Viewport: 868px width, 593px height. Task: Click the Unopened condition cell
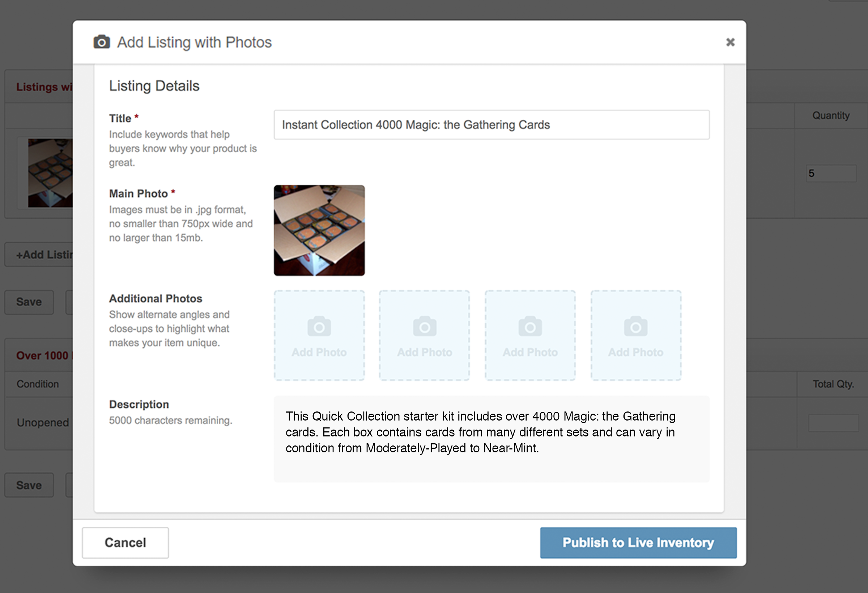coord(43,423)
